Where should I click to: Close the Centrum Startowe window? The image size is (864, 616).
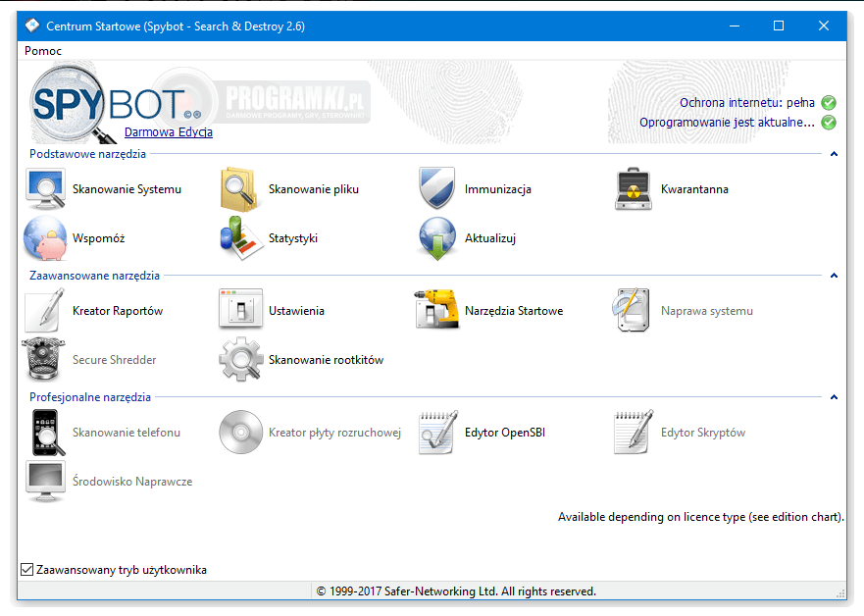point(824,26)
